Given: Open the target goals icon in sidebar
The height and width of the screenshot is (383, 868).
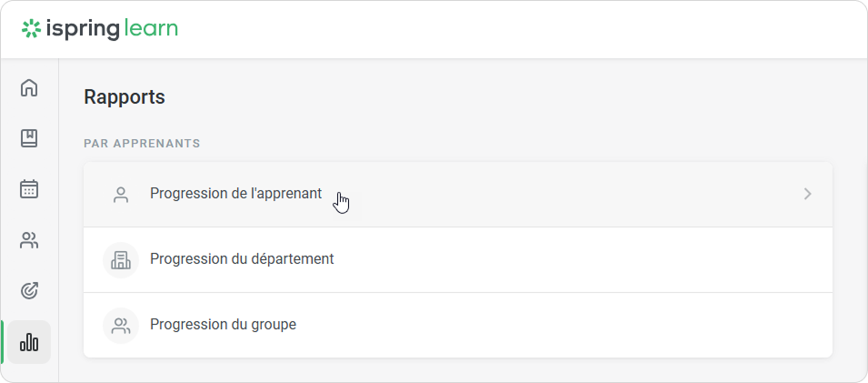Looking at the screenshot, I should click(x=29, y=291).
